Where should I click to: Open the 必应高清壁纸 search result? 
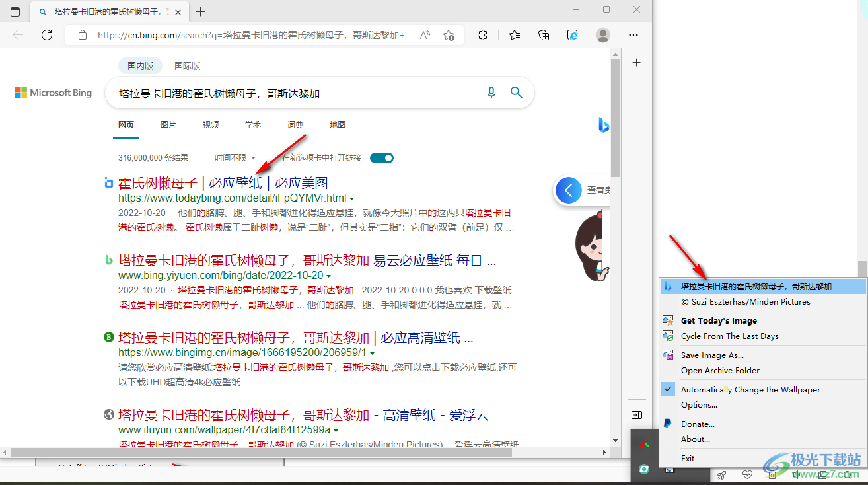296,338
